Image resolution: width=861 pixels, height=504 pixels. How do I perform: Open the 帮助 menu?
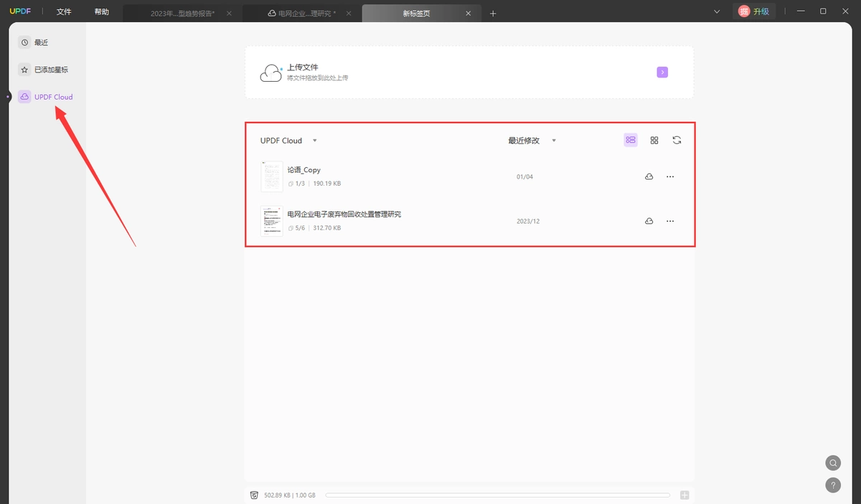point(102,12)
